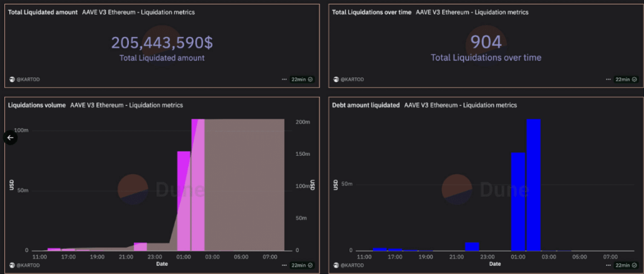
Task: Click the KARTOD avatar on Debt amount liquidated card
Action: coord(336,265)
